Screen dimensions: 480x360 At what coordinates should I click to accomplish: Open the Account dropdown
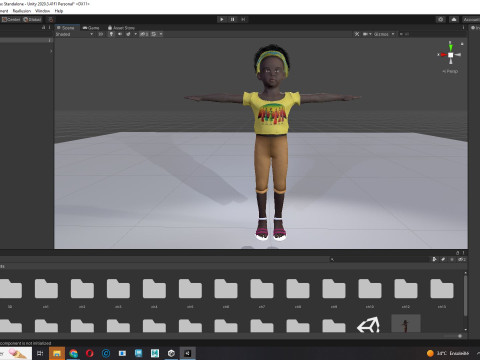(x=471, y=19)
